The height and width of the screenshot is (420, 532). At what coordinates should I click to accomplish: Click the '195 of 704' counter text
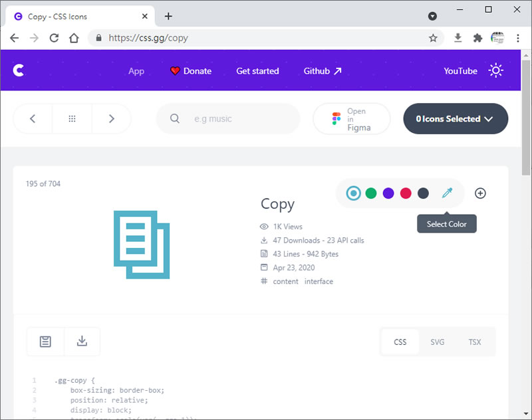tap(43, 183)
